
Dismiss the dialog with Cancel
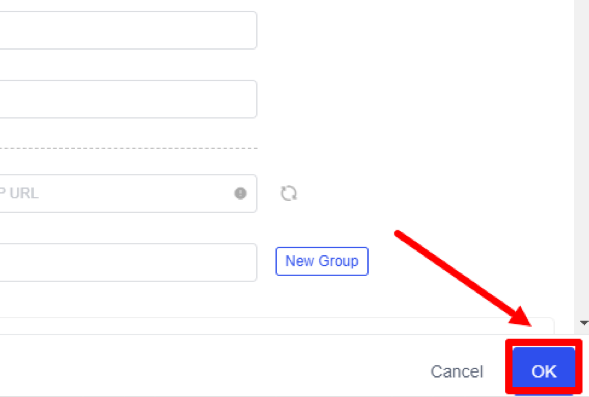456,372
